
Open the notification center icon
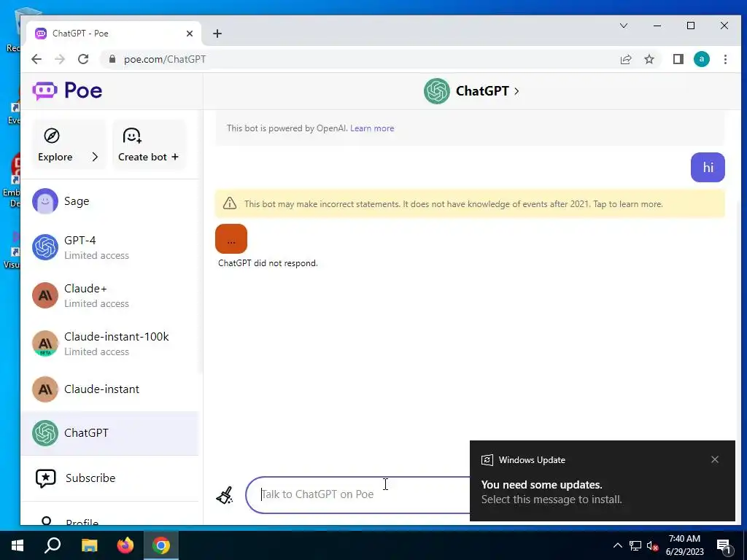point(724,546)
